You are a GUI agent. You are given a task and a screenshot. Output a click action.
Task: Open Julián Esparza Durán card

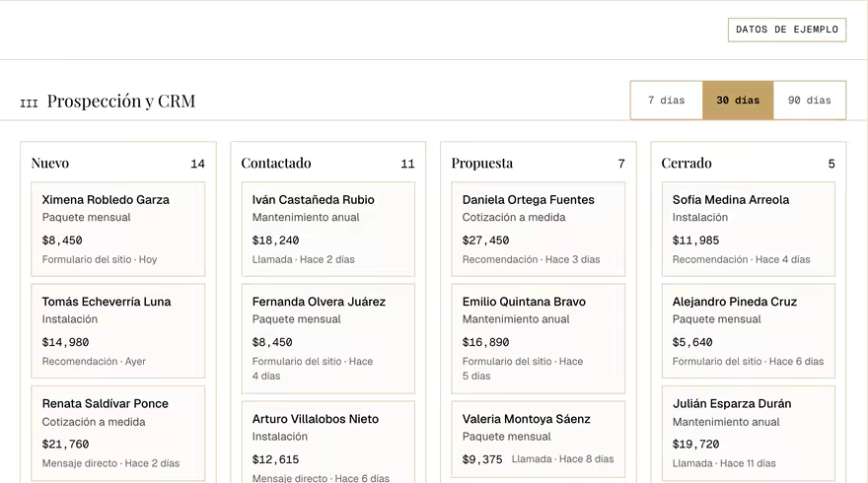[749, 433]
